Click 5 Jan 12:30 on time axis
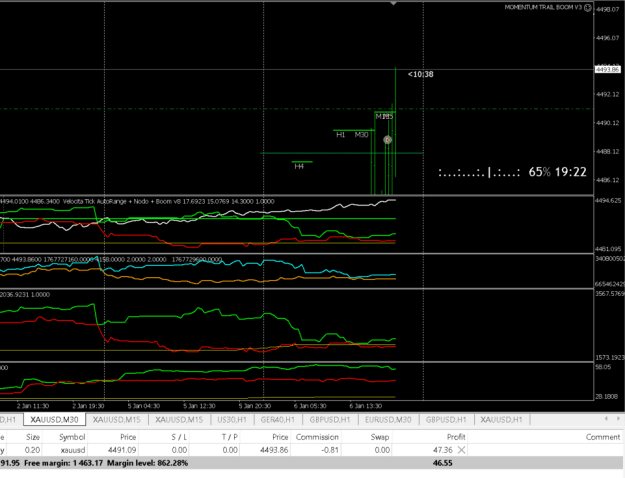 [199, 406]
